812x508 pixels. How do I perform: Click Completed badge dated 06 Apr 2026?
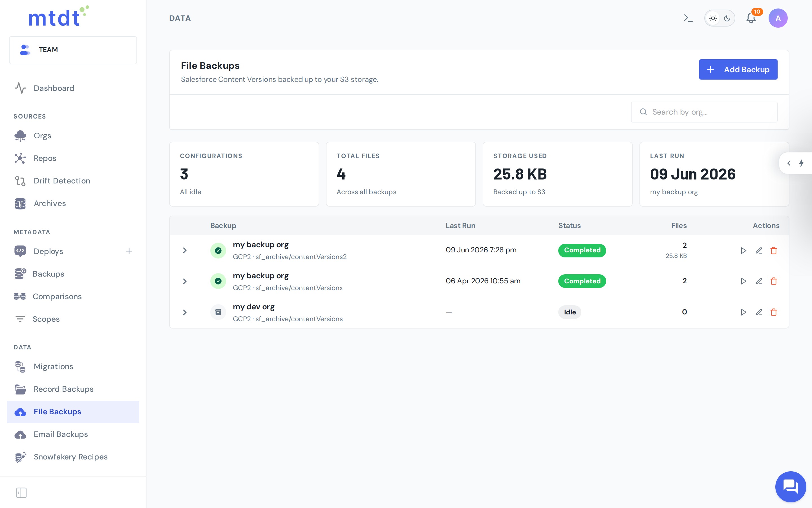pos(582,281)
